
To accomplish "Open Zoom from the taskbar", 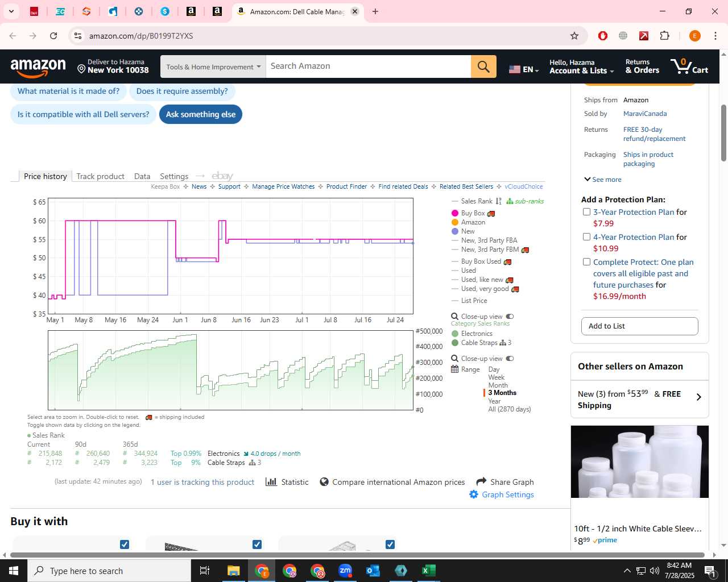I will click(345, 571).
